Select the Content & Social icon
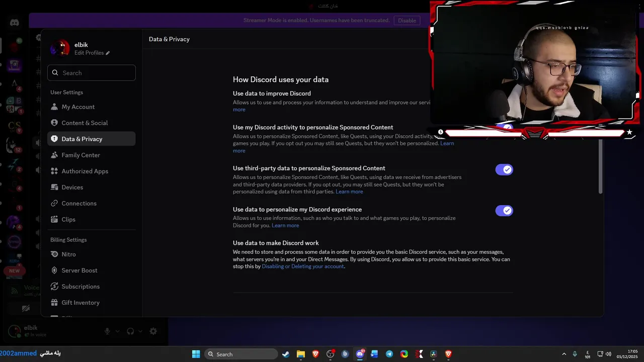Viewport: 644px width, 362px height. click(x=54, y=123)
